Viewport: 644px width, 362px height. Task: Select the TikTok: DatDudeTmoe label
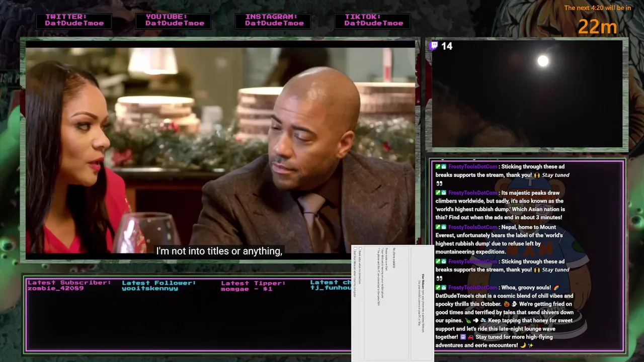coord(373,20)
